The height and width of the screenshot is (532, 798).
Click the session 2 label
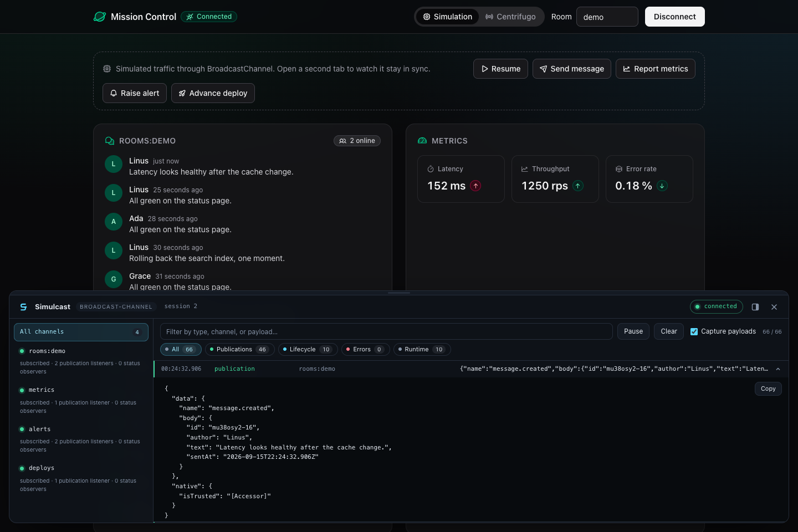(181, 306)
